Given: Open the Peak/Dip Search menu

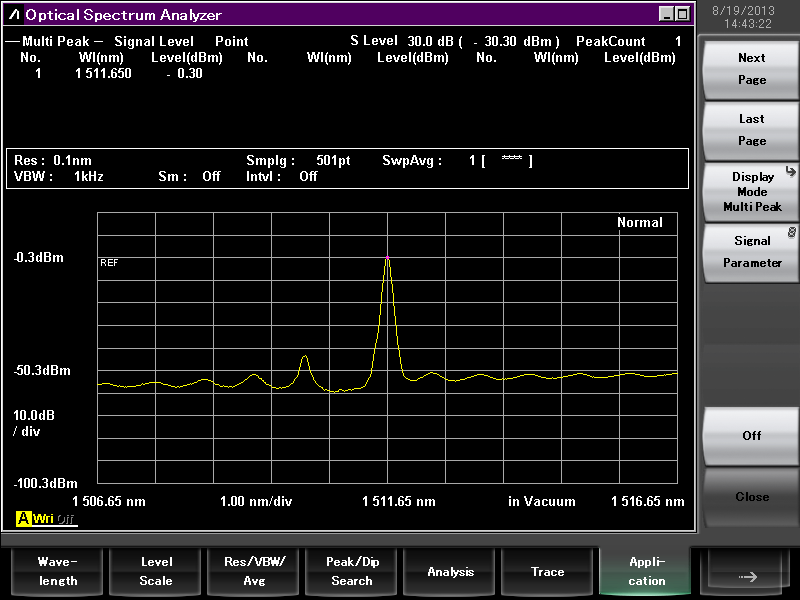Looking at the screenshot, I should (x=352, y=572).
